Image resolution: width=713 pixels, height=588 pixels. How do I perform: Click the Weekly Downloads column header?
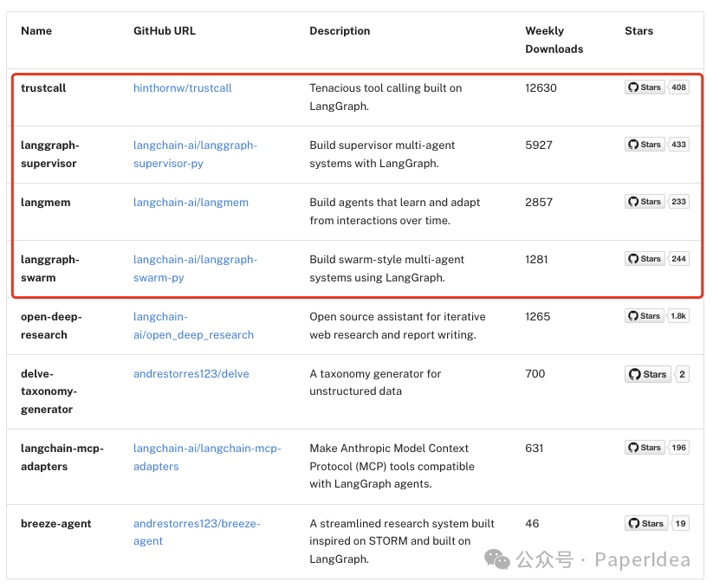pos(554,40)
